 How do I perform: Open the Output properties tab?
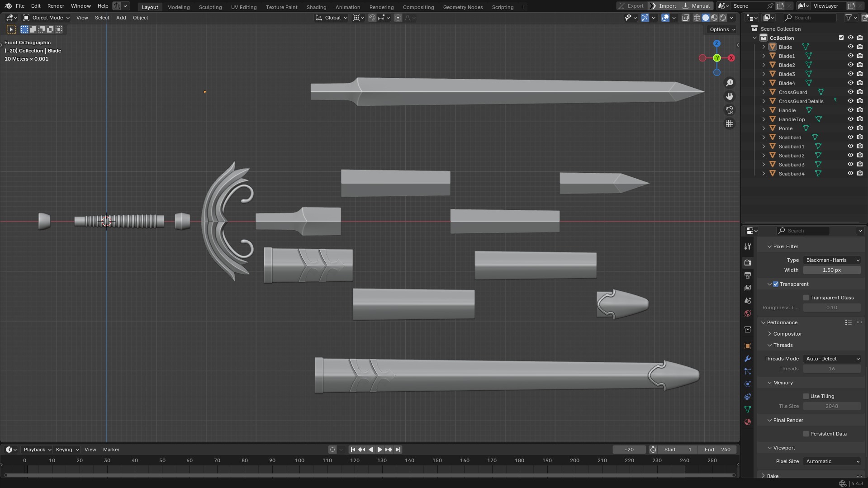pos(748,275)
